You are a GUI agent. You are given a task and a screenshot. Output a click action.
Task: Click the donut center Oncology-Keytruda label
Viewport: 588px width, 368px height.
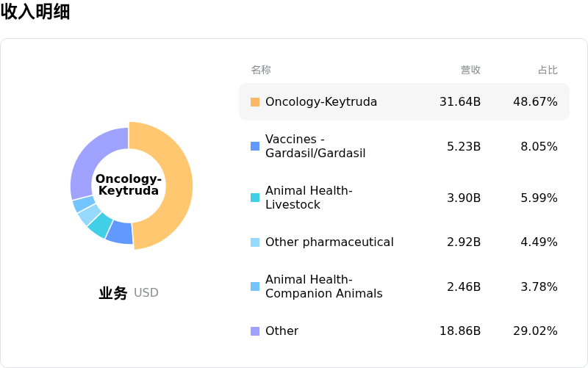129,185
